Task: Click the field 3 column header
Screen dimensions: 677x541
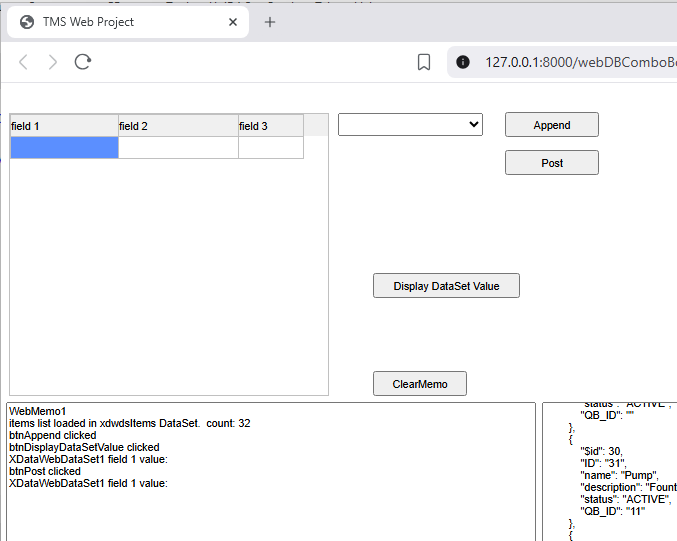Action: tap(271, 126)
